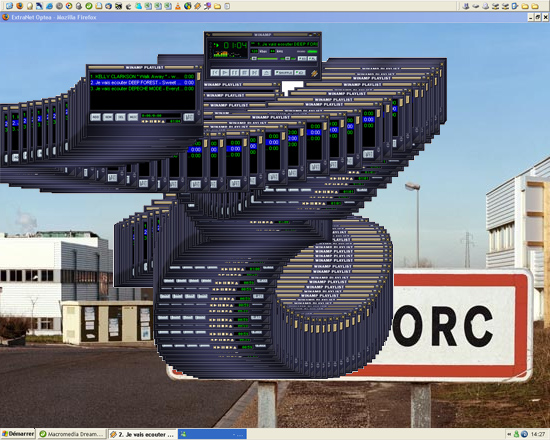The image size is (550, 440).
Task: Select playlist track 2 DEEP FOREST
Action: pos(142,82)
